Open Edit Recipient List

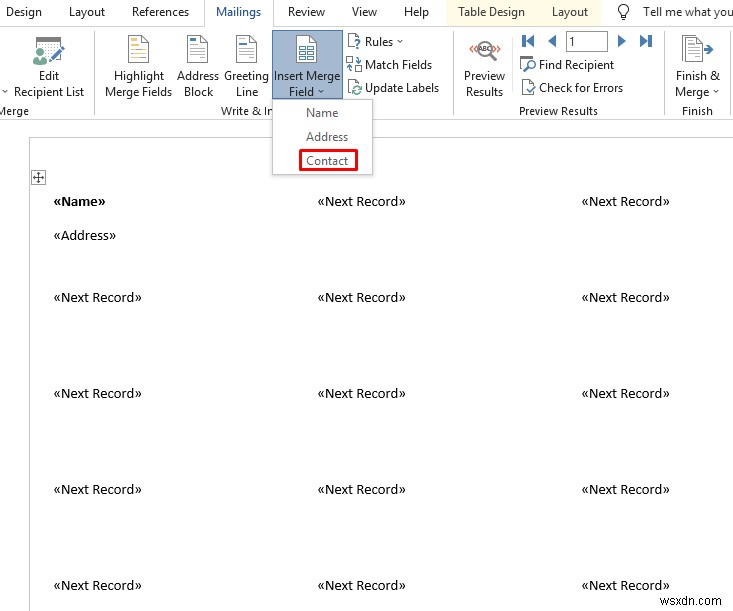(x=49, y=67)
